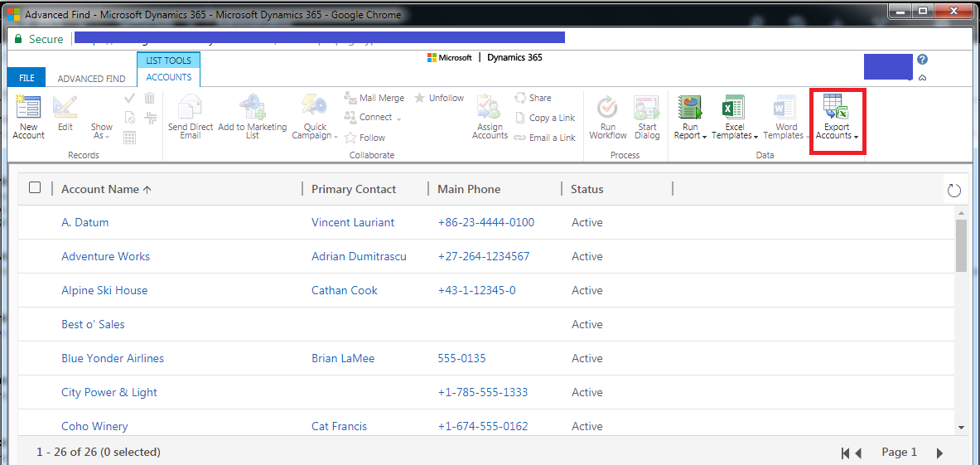Open contact Cat Francis
The width and height of the screenshot is (980, 465).
[x=340, y=426]
